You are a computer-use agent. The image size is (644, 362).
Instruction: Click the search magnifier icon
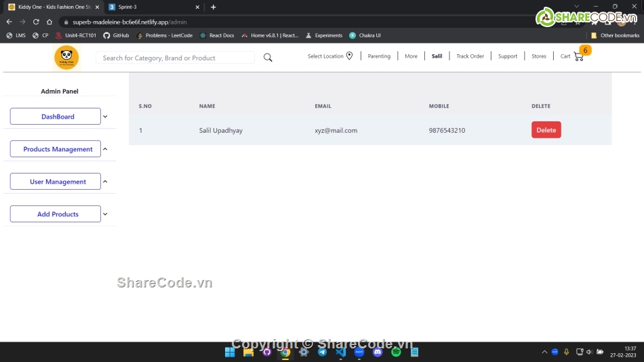tap(268, 58)
